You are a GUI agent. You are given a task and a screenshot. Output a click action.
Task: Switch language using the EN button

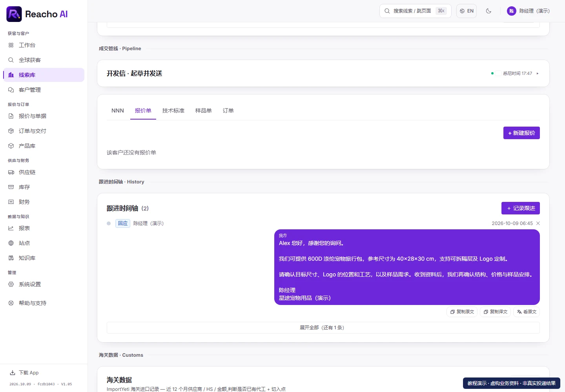point(467,11)
